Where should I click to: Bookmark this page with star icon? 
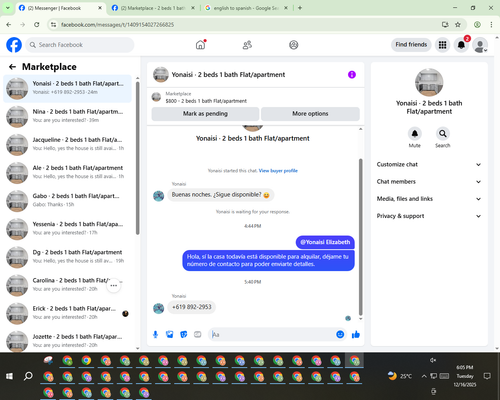tap(458, 24)
